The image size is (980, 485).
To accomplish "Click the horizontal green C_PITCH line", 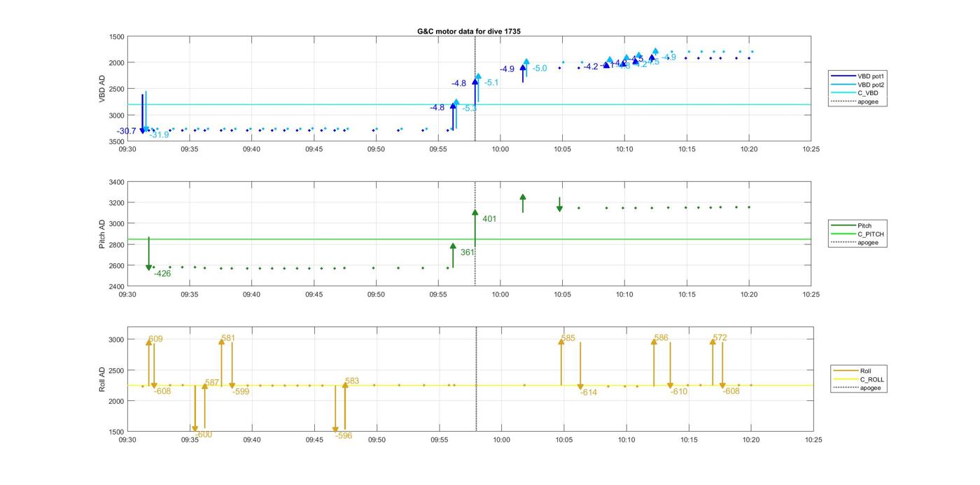I will coord(469,239).
